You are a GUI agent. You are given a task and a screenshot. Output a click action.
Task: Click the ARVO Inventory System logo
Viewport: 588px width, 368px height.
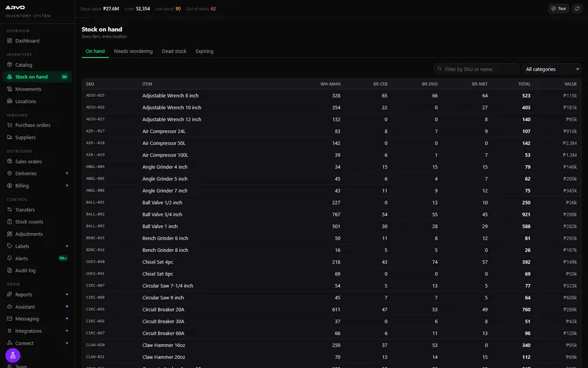[28, 11]
